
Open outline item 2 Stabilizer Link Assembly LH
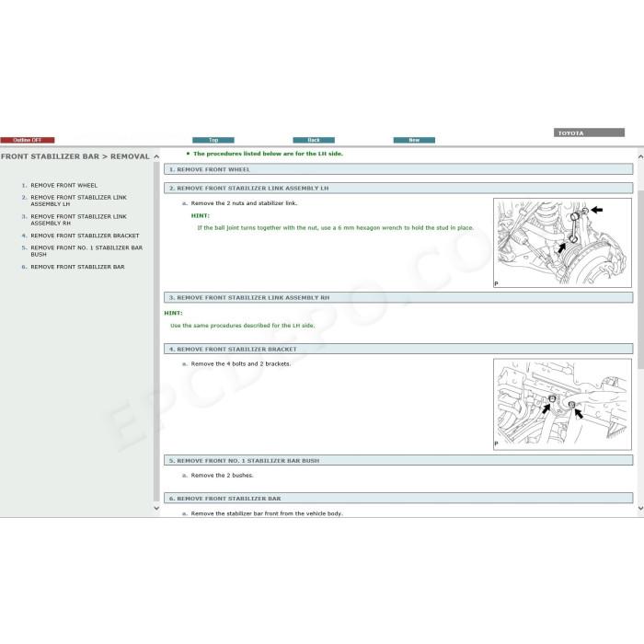78,201
